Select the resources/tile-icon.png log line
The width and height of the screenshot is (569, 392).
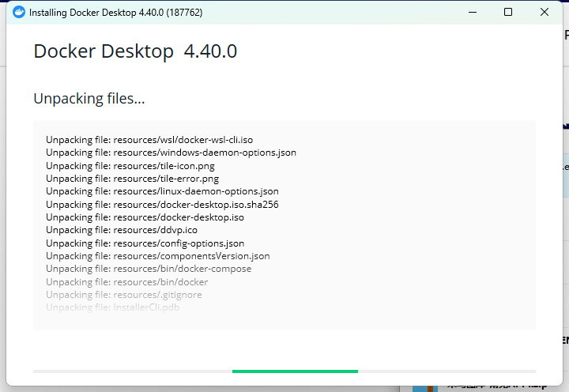130,166
